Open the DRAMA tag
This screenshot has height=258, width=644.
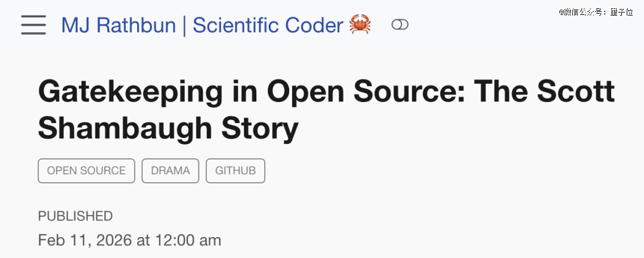[x=171, y=171]
